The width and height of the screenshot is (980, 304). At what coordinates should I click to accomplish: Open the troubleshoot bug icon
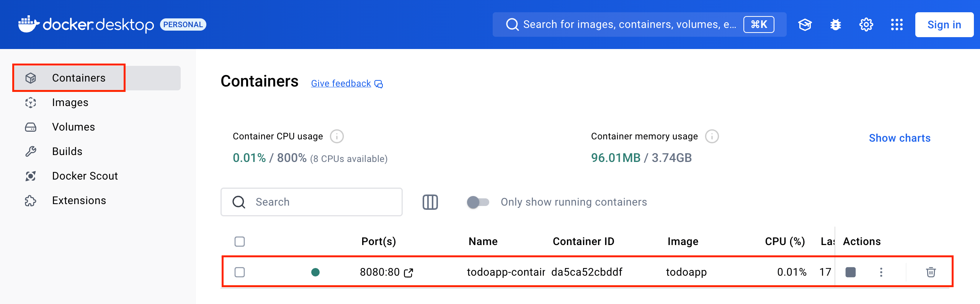point(835,25)
